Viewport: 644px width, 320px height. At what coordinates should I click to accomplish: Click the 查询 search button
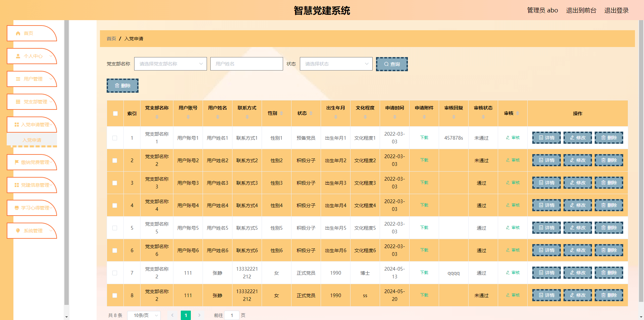392,64
